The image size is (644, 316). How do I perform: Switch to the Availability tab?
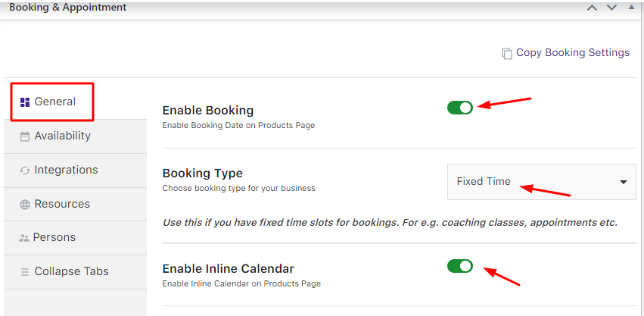click(x=75, y=136)
